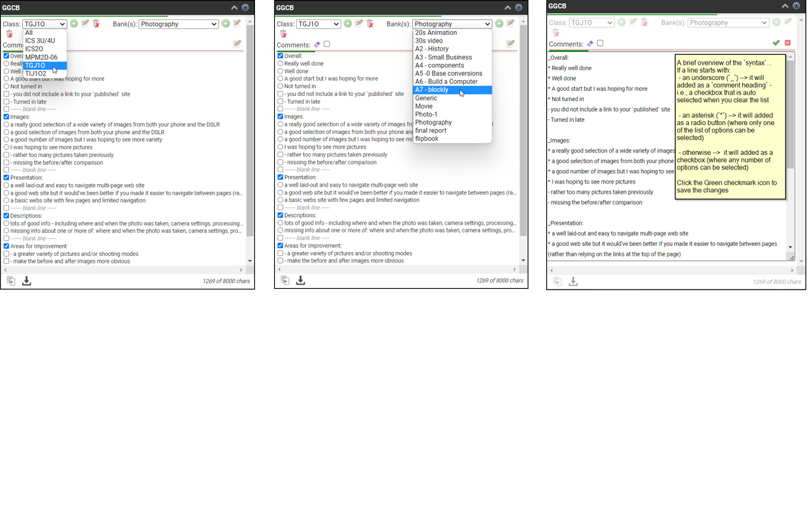The width and height of the screenshot is (812, 508).
Task: Click yellow syntax overview tooltip
Action: 730,126
